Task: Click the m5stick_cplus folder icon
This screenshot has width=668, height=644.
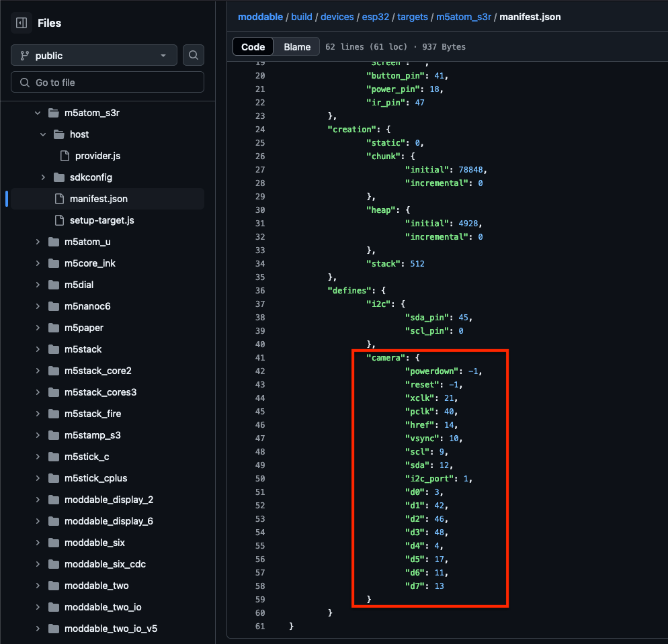Action: pyautogui.click(x=54, y=478)
